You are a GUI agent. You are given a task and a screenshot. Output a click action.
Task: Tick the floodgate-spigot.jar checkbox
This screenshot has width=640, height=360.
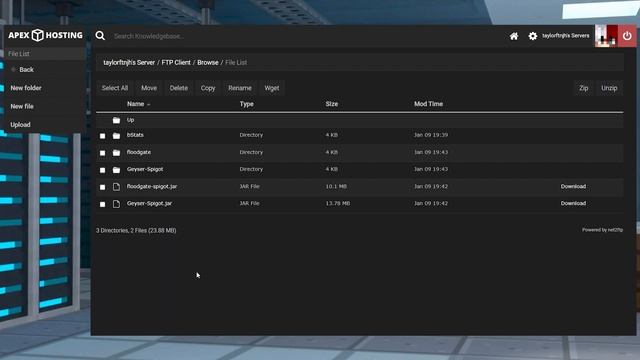(102, 187)
